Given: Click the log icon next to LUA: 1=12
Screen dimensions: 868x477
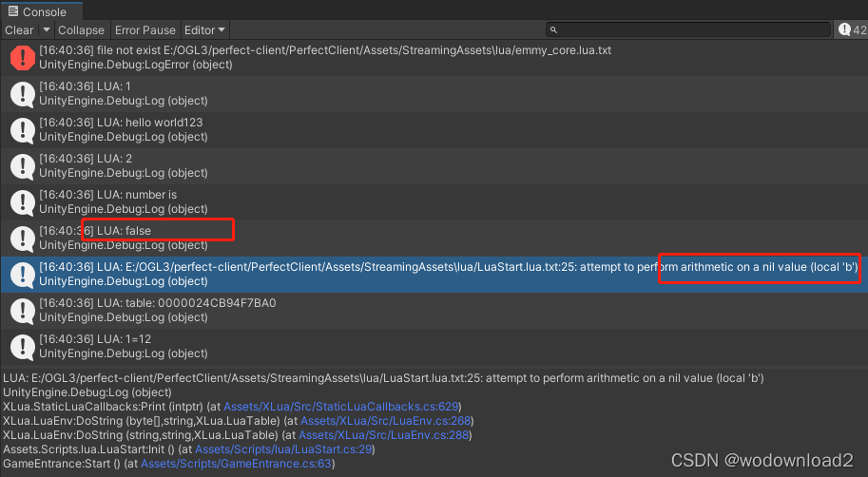Looking at the screenshot, I should click(x=23, y=347).
